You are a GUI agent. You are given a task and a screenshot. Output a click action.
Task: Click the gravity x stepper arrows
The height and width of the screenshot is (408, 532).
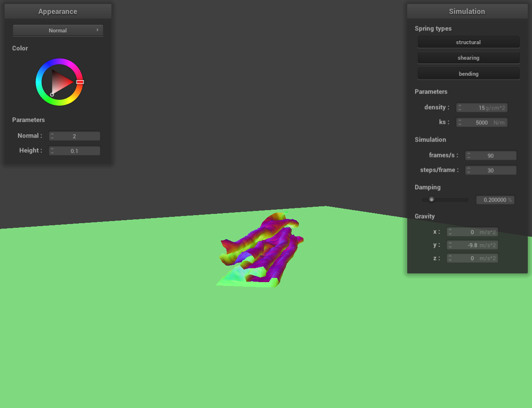(x=450, y=232)
